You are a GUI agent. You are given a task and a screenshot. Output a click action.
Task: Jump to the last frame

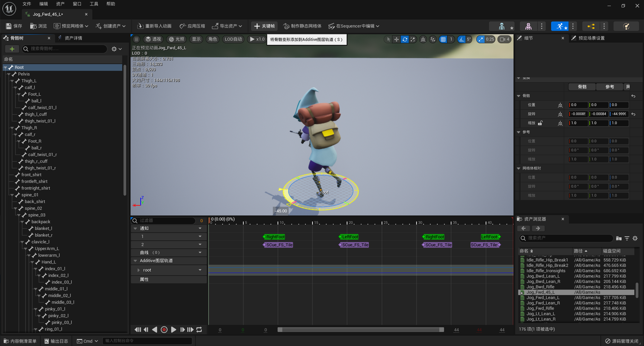[x=191, y=329]
